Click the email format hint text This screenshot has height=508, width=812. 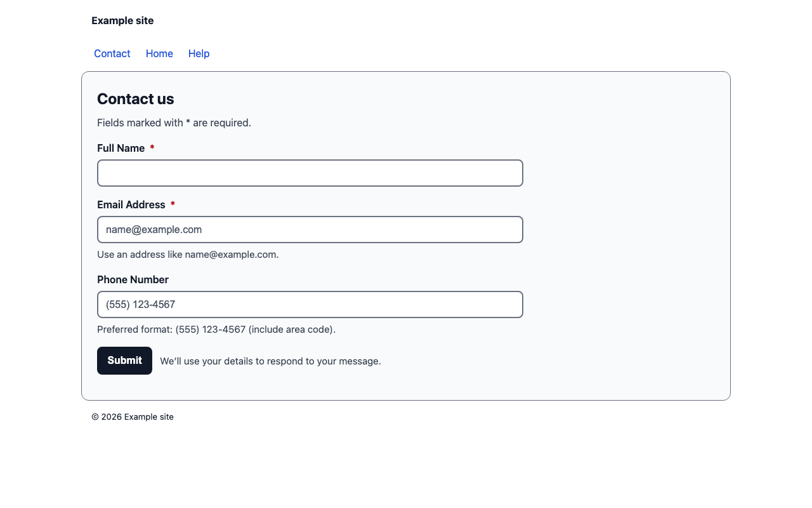tap(187, 254)
